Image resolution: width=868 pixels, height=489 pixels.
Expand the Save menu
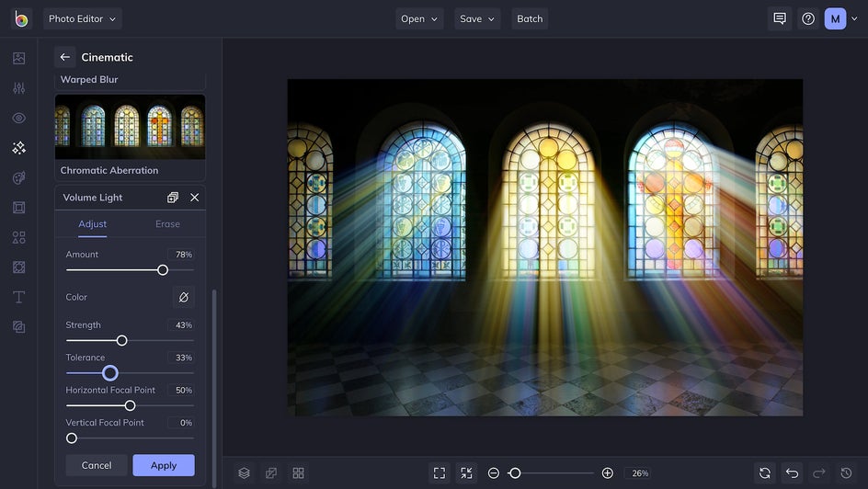coord(477,18)
